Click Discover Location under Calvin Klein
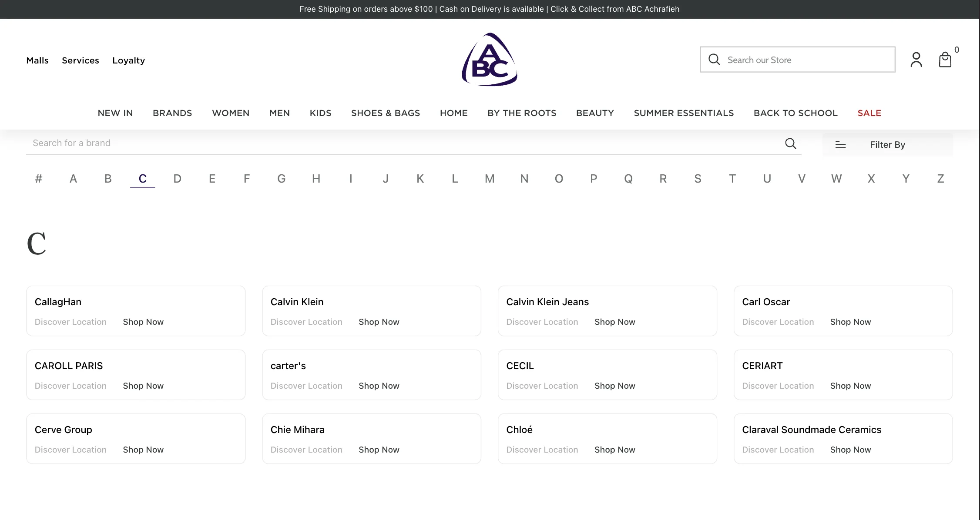 click(306, 322)
